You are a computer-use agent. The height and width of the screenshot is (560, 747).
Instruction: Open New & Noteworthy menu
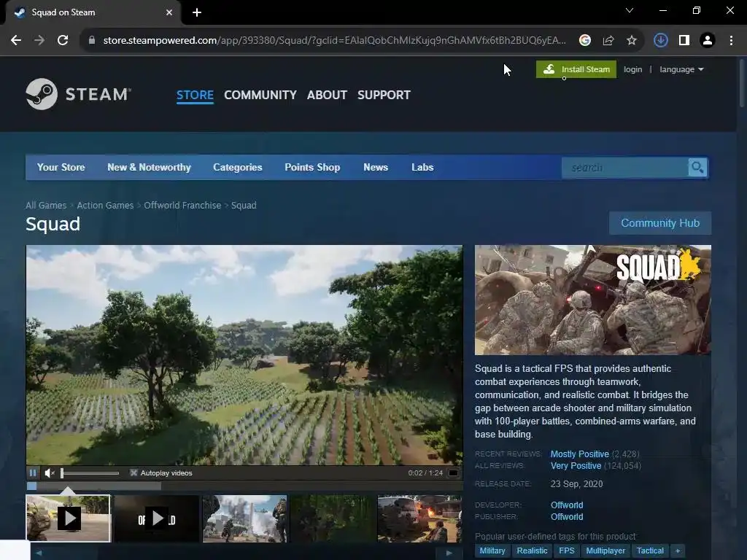coord(149,167)
